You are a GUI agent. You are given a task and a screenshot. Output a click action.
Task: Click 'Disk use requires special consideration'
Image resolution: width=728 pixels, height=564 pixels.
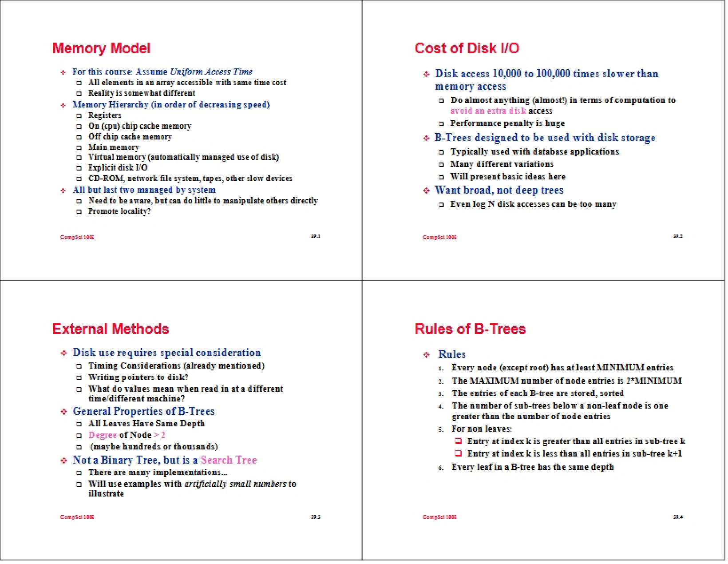pyautogui.click(x=167, y=353)
